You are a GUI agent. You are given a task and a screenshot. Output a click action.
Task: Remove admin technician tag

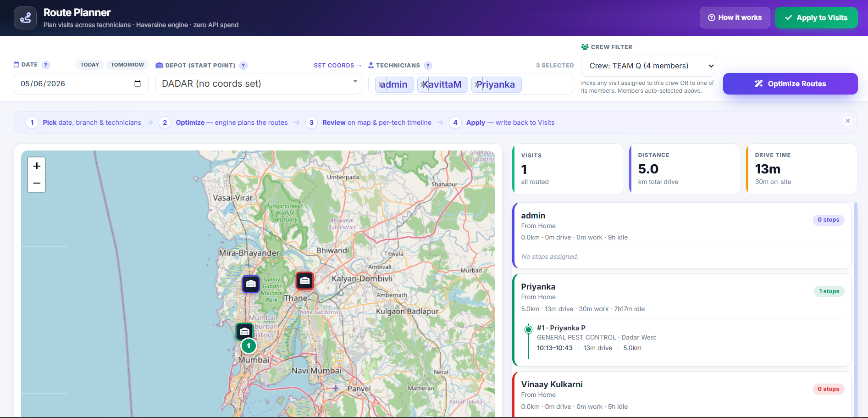pos(381,84)
